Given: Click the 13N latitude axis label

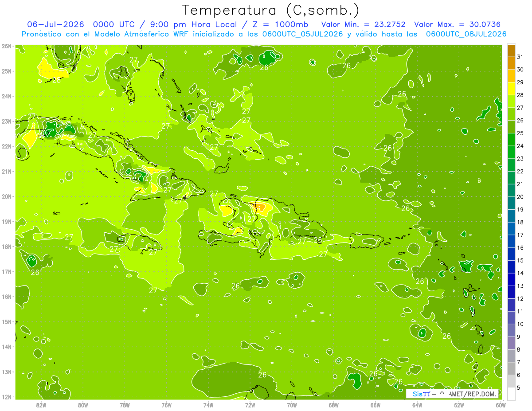Looking at the screenshot, I should pos(7,372).
